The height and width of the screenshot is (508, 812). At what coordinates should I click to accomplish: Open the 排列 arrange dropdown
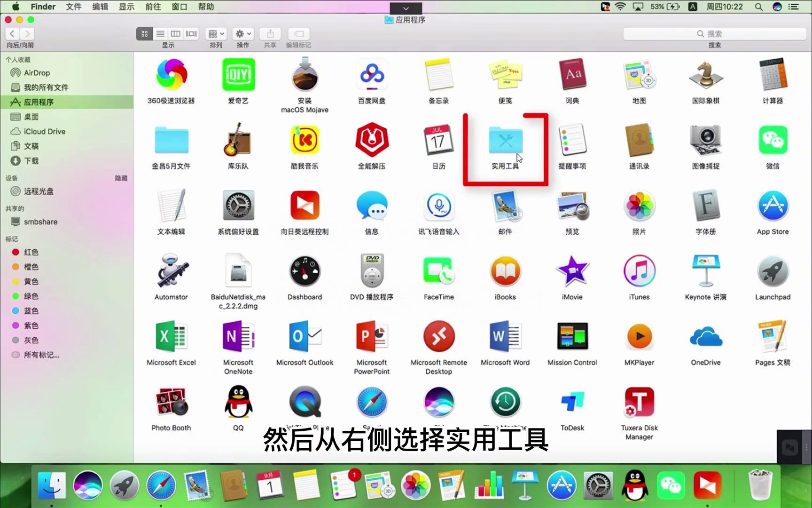(216, 33)
